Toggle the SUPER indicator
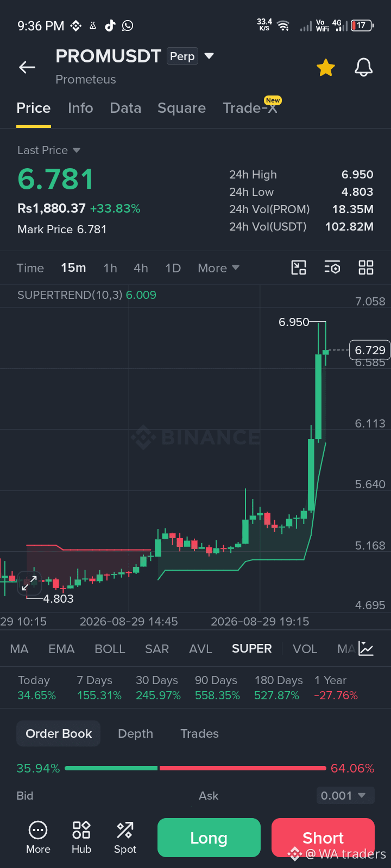391x868 pixels. (251, 649)
